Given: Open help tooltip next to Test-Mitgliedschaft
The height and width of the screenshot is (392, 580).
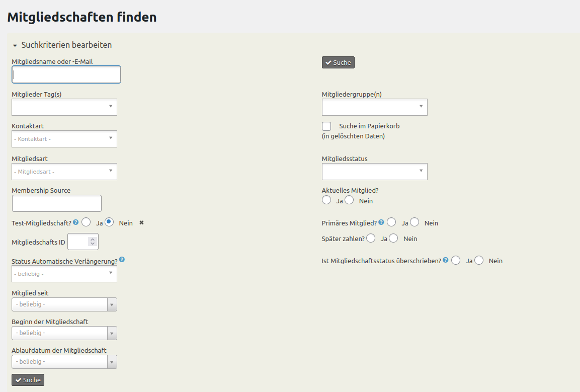Looking at the screenshot, I should (75, 221).
